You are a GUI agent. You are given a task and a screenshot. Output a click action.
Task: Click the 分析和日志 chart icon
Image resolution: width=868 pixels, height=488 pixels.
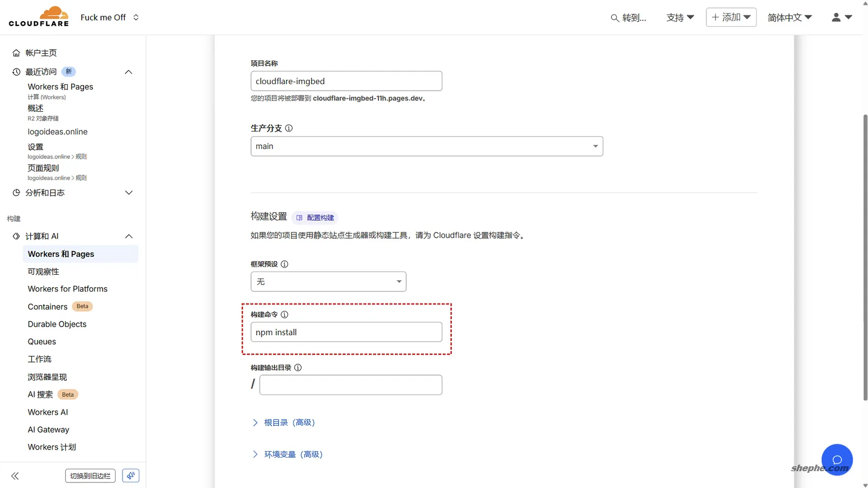16,193
